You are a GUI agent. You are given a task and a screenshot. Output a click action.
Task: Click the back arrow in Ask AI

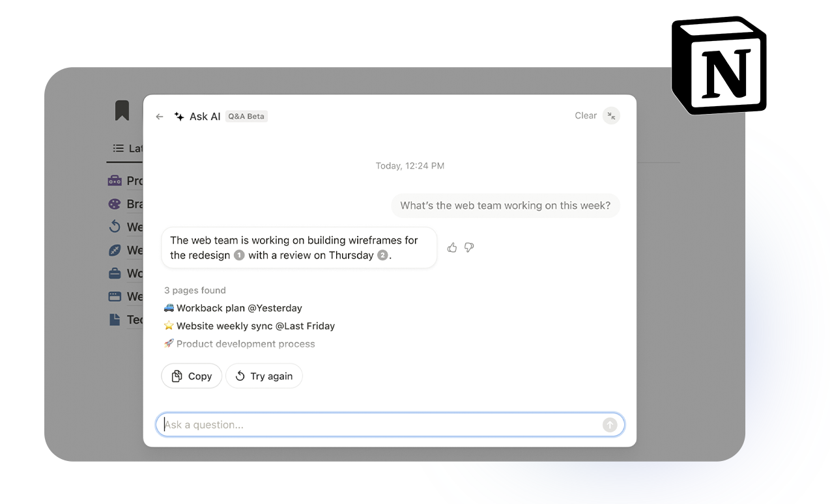click(x=160, y=117)
